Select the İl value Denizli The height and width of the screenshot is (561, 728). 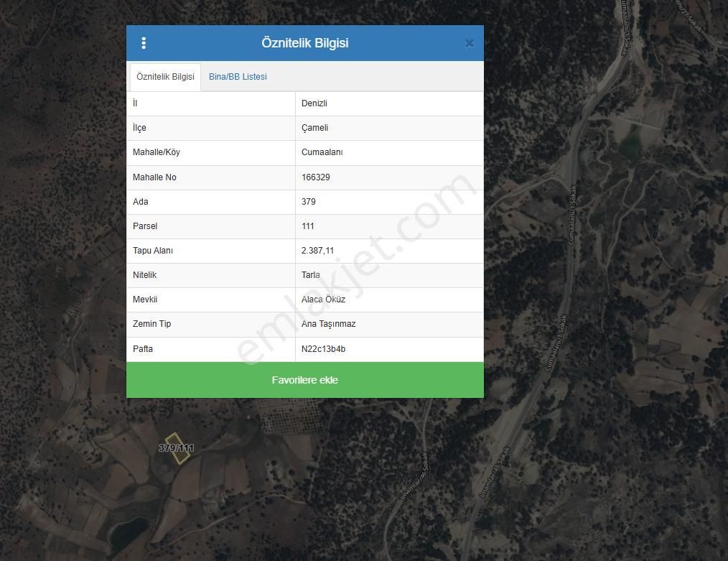pyautogui.click(x=314, y=103)
